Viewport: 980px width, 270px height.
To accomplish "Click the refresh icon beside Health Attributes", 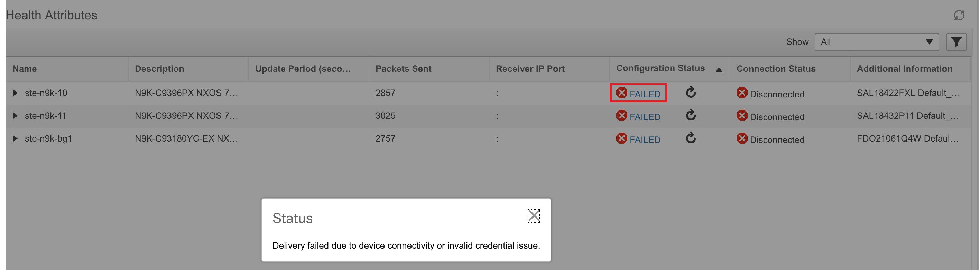I will [959, 15].
